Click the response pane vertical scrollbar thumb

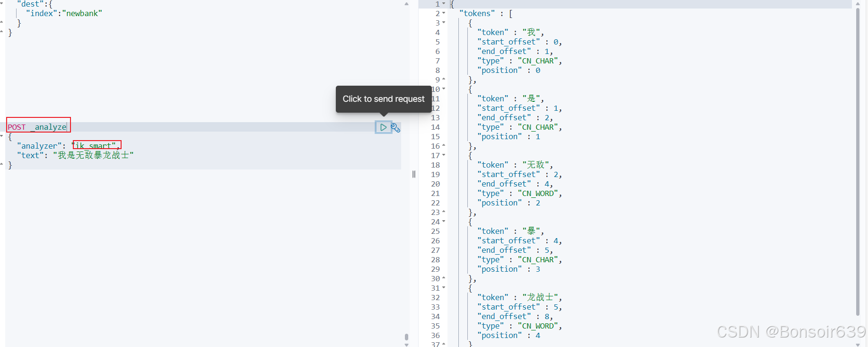pos(858,161)
